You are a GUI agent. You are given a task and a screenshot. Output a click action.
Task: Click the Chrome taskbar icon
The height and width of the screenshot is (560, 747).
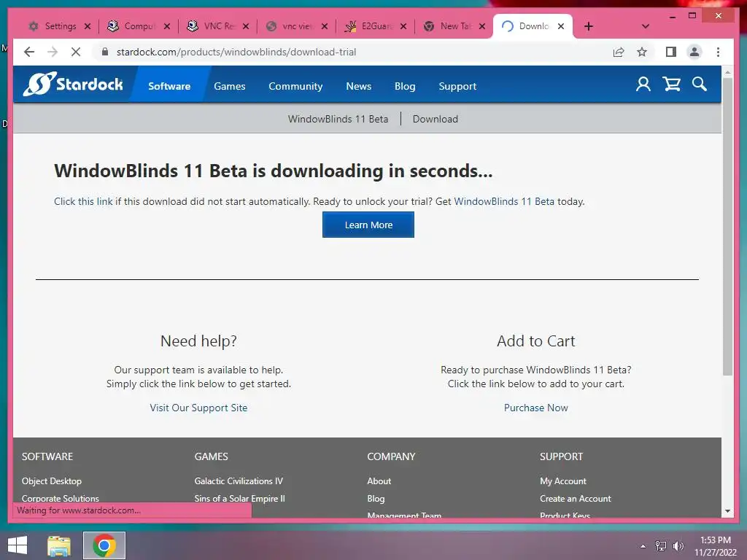(104, 545)
